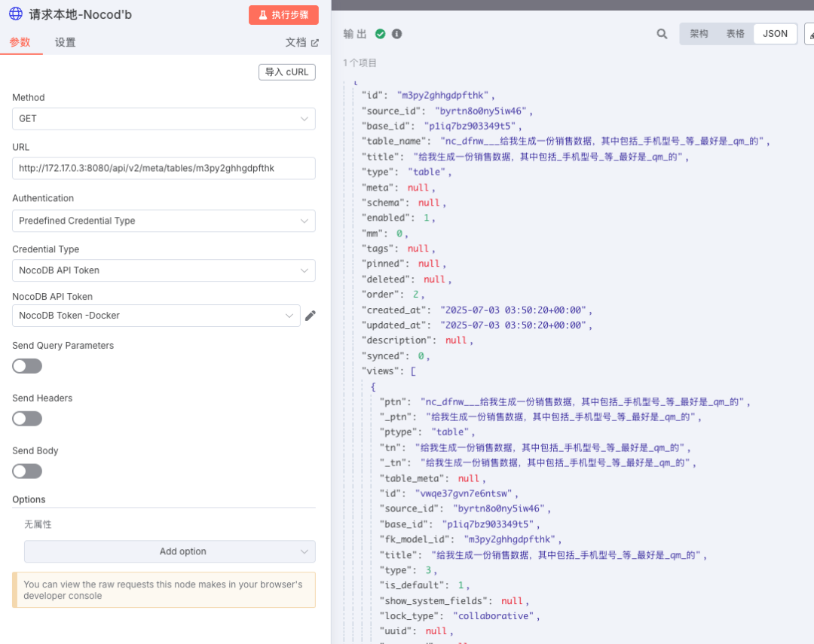Switch output view to JSON
This screenshot has width=814, height=644.
point(775,34)
